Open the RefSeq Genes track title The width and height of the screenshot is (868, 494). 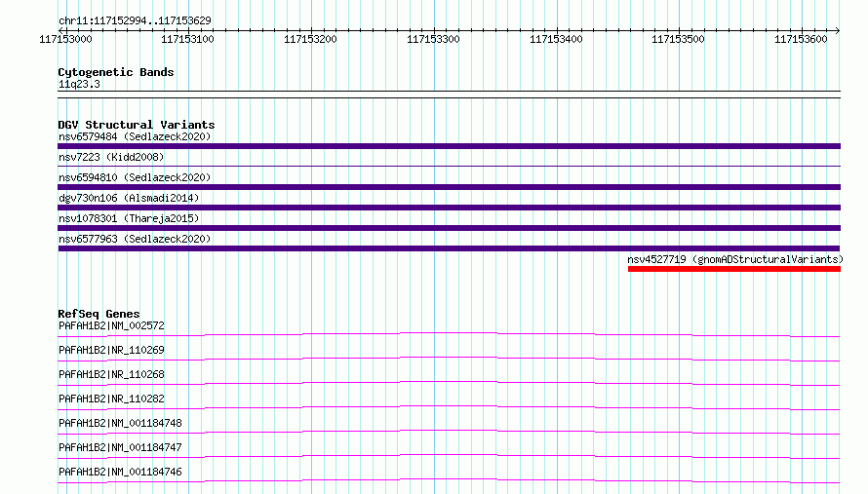point(99,314)
